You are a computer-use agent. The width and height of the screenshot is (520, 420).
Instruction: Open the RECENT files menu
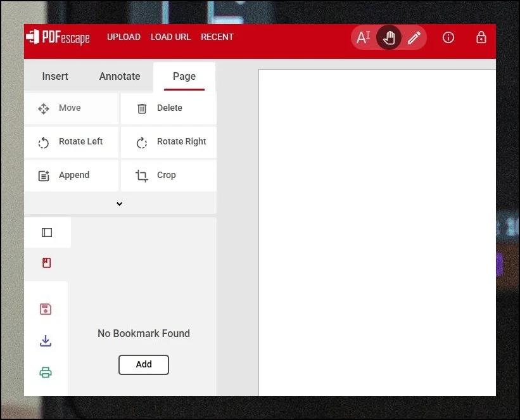coord(217,37)
